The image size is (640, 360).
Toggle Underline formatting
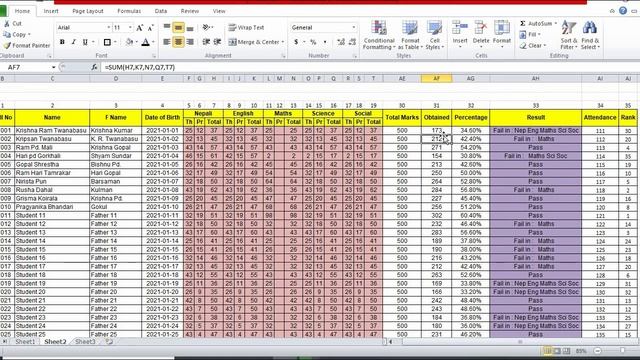pos(85,42)
